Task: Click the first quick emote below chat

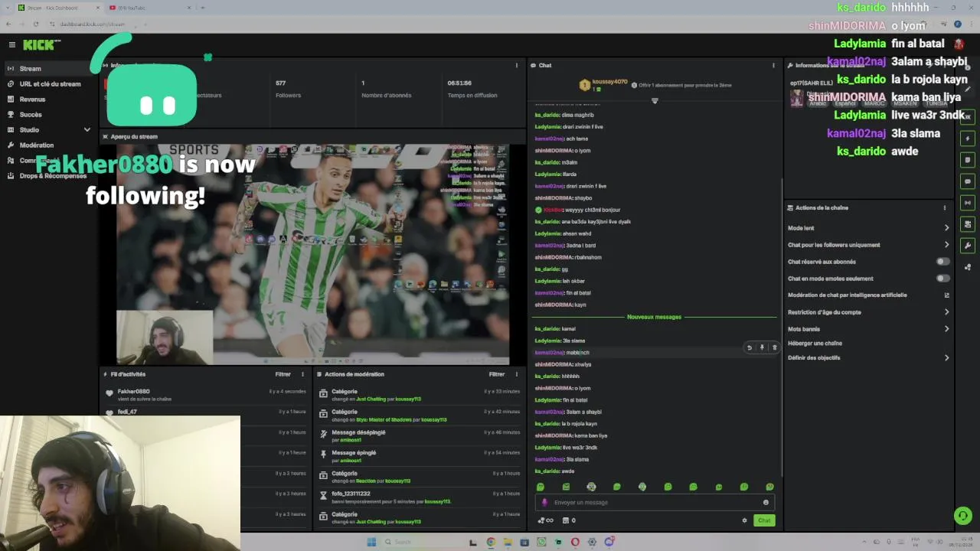Action: tap(541, 487)
